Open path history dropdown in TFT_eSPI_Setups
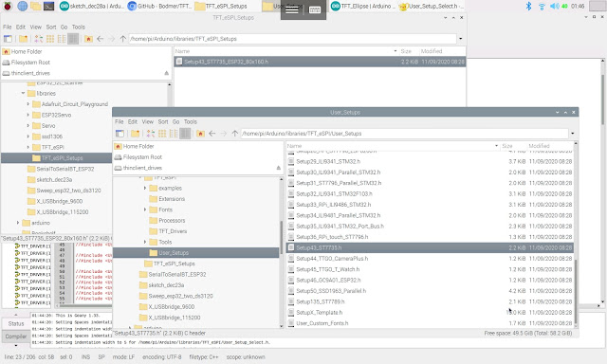The height and width of the screenshot is (364, 607). coord(461,39)
